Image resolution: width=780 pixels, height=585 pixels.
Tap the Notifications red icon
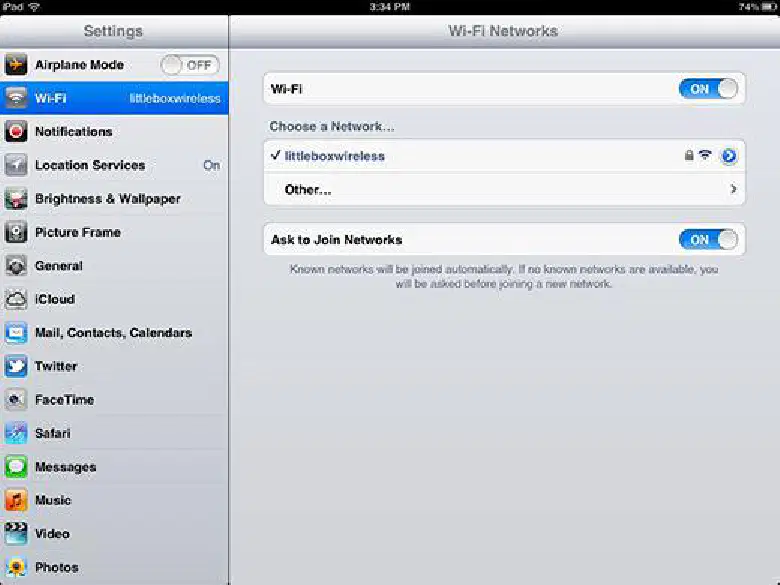click(15, 131)
